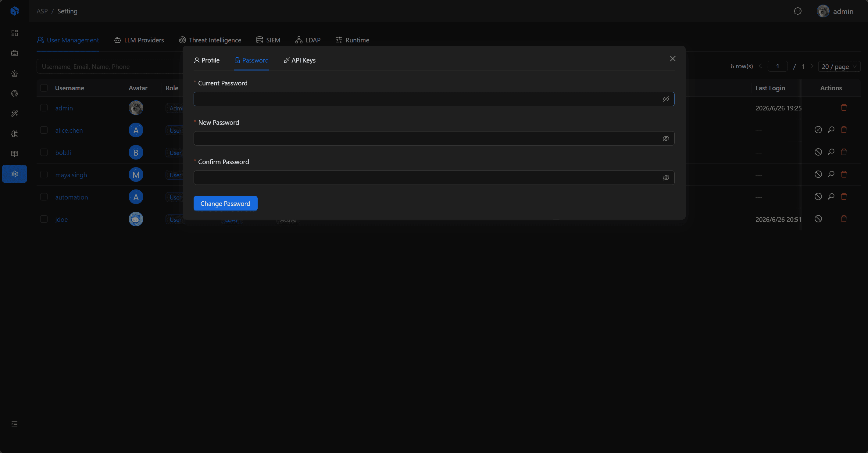Click the key reset icon for automation

pyautogui.click(x=831, y=196)
